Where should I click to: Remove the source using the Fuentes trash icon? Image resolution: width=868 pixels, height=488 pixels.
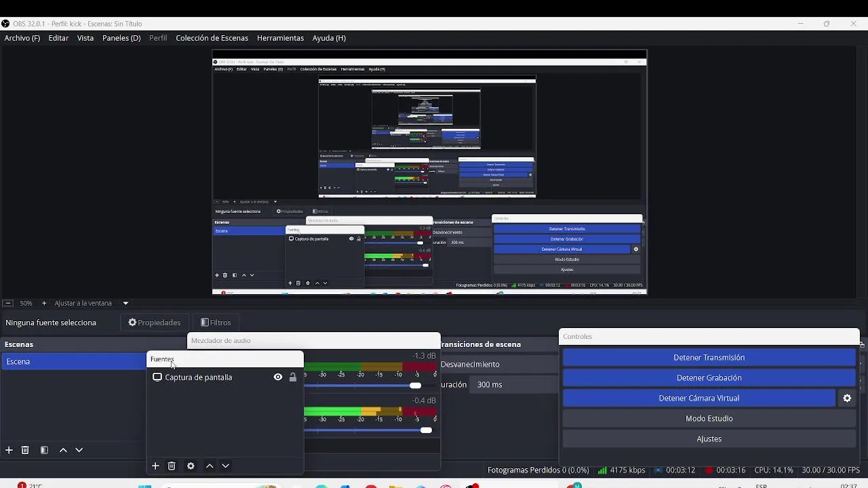click(x=172, y=466)
